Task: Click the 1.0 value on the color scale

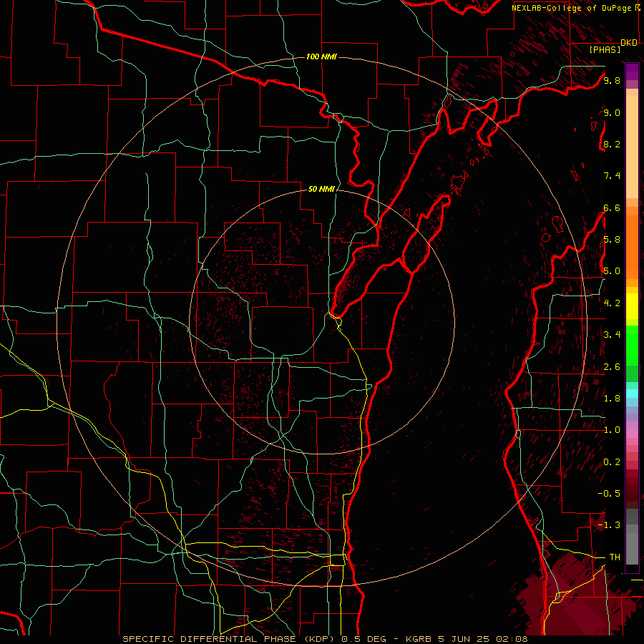Action: click(612, 430)
